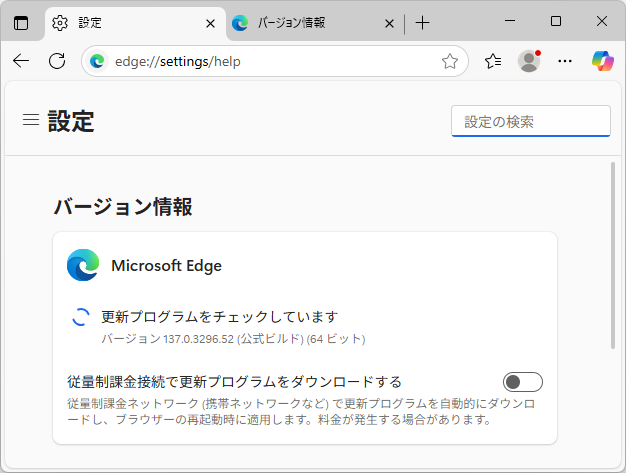The height and width of the screenshot is (473, 626).
Task: Click the Microsoft Edge logo in version card
Action: (x=83, y=265)
